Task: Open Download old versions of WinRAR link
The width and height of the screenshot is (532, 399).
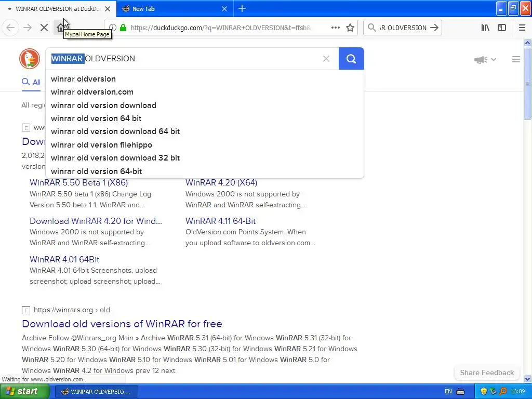Action: point(122,324)
